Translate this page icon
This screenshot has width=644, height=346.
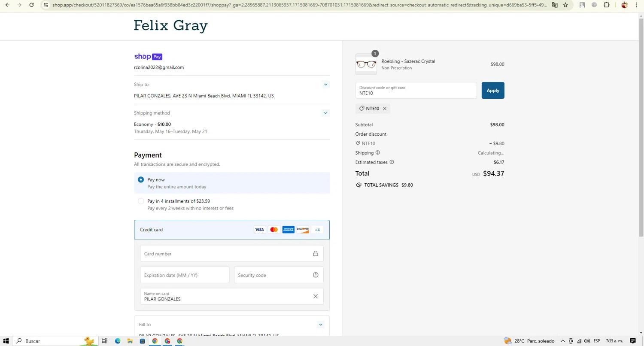click(x=554, y=5)
